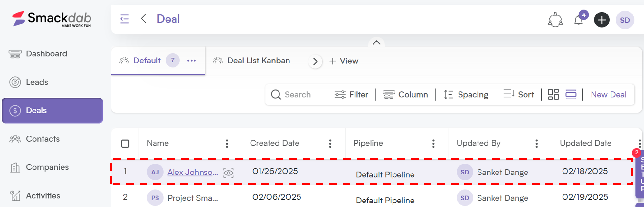Click the black plus quick-add icon

(601, 20)
